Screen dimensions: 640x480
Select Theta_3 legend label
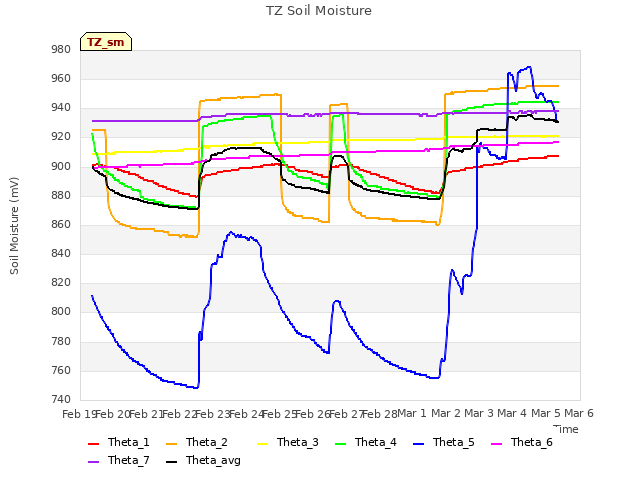pos(298,442)
